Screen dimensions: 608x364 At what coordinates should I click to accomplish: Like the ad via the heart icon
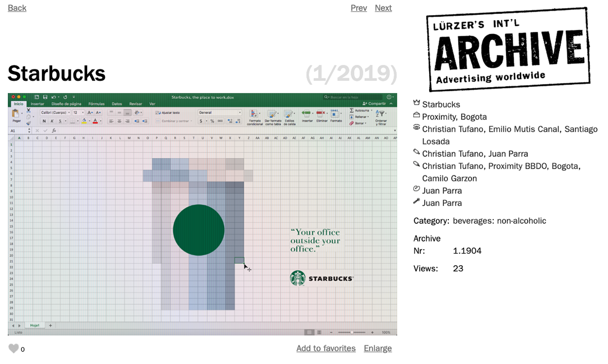pyautogui.click(x=14, y=348)
